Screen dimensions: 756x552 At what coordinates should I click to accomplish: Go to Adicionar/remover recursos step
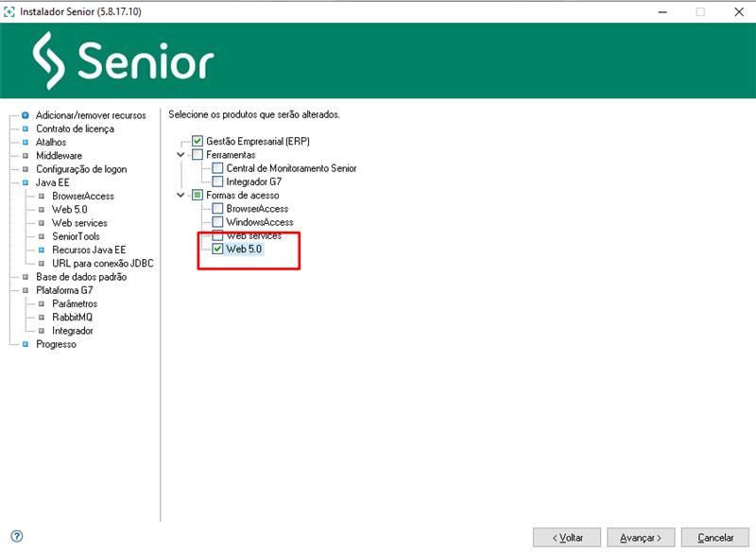(91, 115)
